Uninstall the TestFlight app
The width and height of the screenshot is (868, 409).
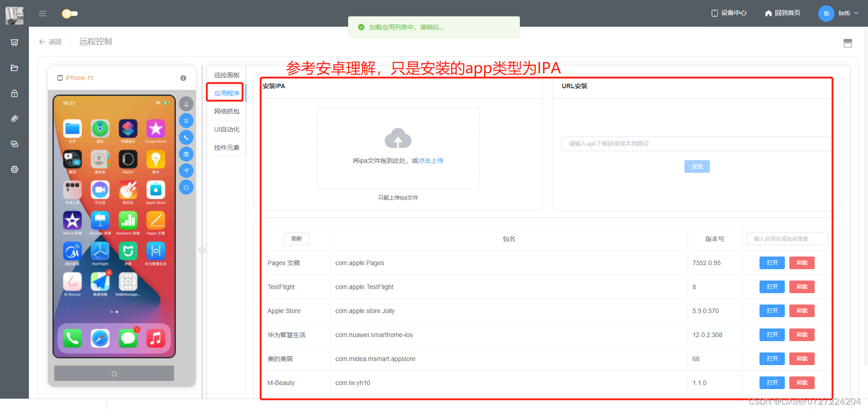[x=802, y=287]
